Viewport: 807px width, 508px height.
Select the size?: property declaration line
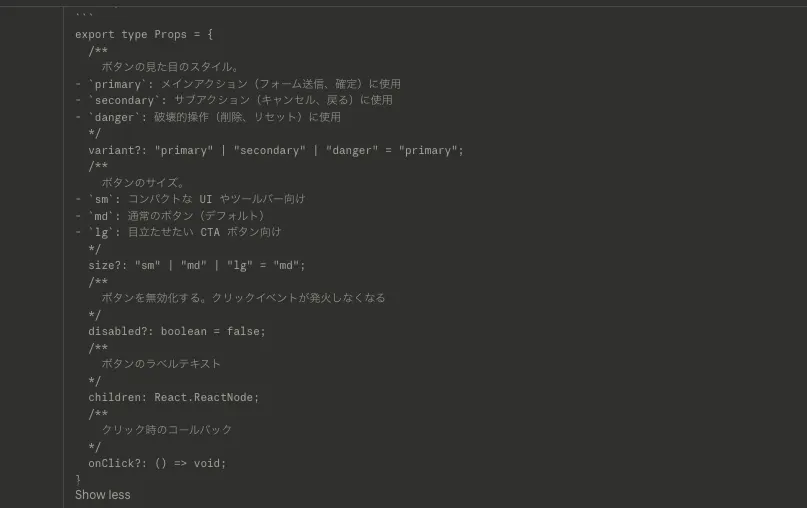click(197, 266)
